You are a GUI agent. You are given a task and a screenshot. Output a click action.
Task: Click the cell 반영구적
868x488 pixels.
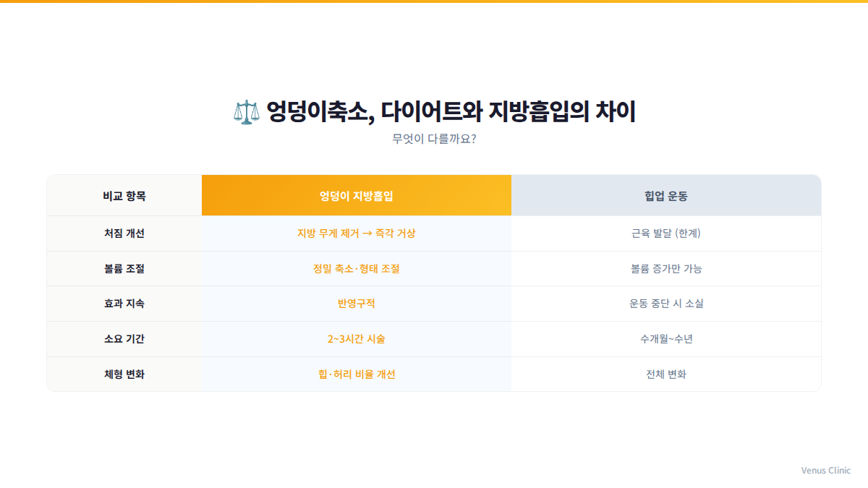pyautogui.click(x=357, y=304)
